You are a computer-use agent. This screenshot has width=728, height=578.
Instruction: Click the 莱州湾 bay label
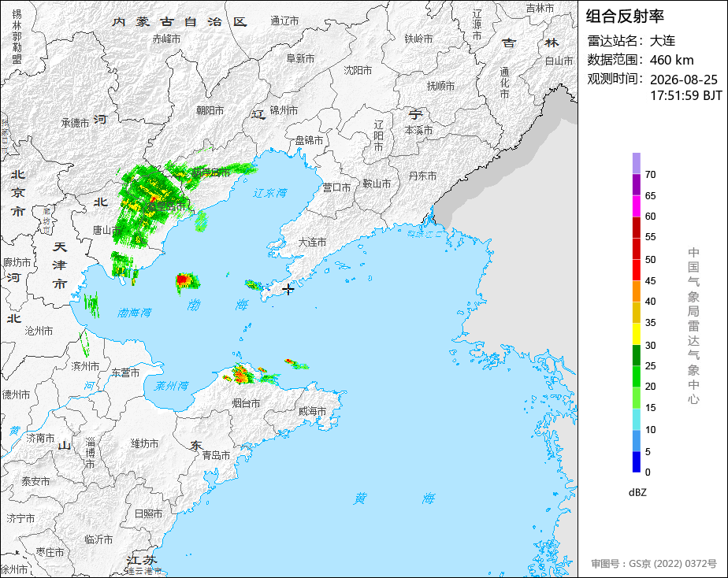171,386
